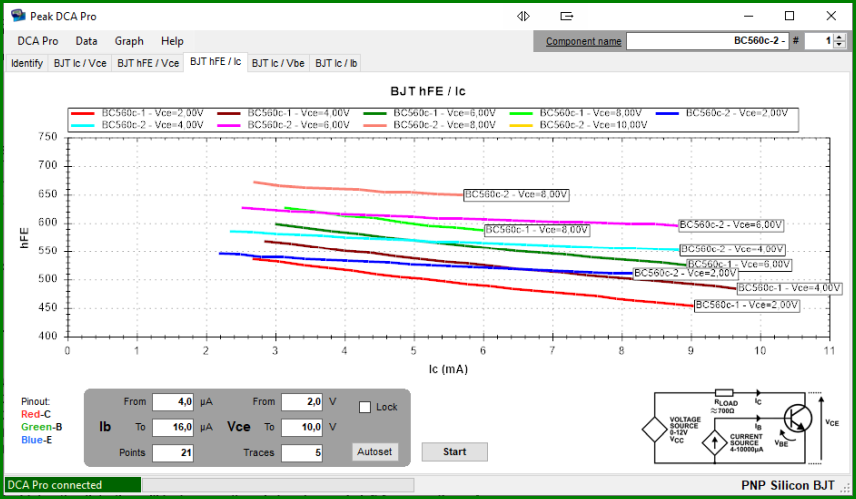Click cyan legend swatch BC560c-2 Vce=4,00V
The width and height of the screenshot is (856, 499).
pyautogui.click(x=82, y=125)
